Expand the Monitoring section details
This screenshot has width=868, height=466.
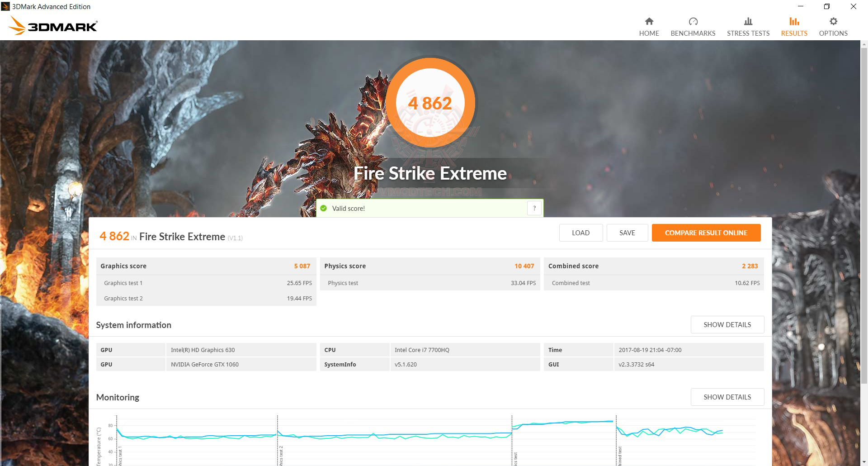click(x=727, y=397)
